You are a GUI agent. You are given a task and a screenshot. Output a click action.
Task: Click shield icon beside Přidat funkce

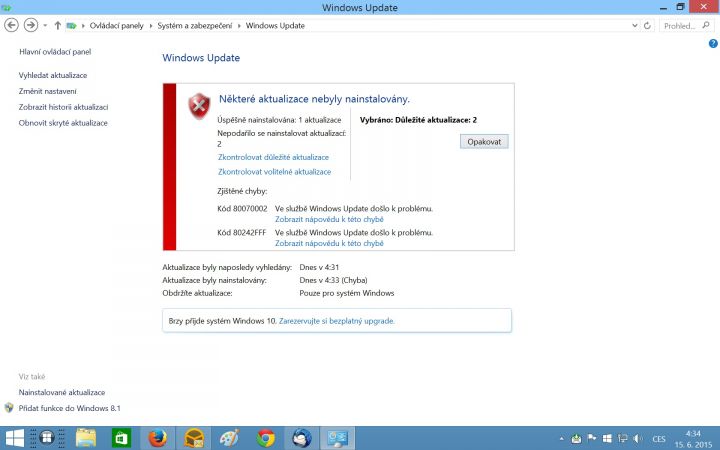(x=9, y=408)
